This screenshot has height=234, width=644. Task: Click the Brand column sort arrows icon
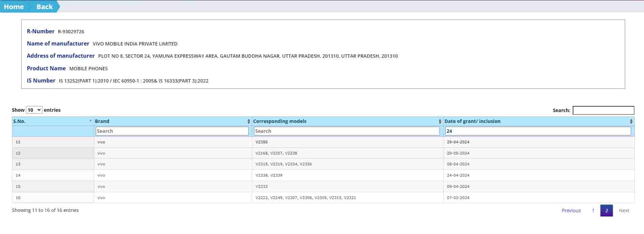click(249, 122)
